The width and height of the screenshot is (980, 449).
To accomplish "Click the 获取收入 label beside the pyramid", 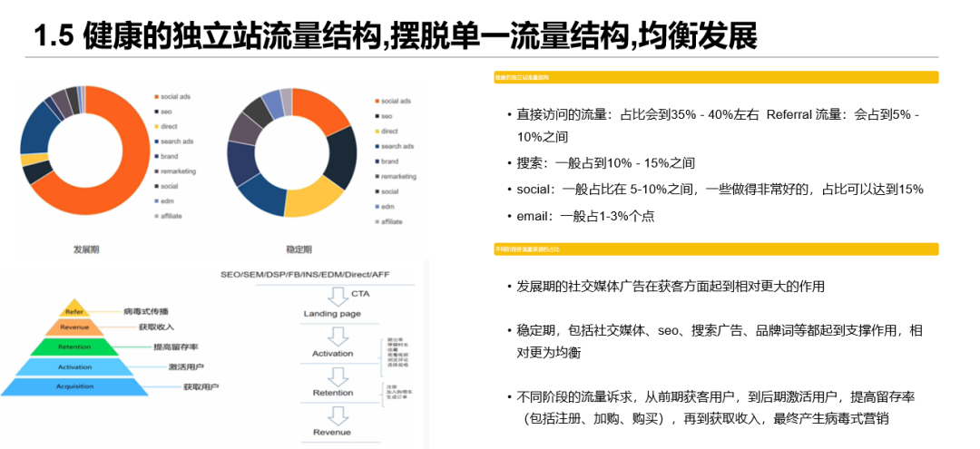I will (x=156, y=327).
